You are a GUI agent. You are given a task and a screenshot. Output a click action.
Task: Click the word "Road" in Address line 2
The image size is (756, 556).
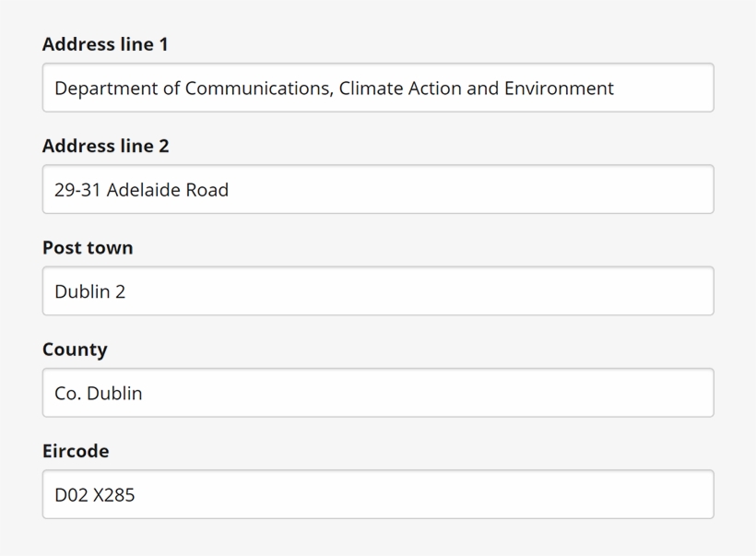pyautogui.click(x=208, y=190)
